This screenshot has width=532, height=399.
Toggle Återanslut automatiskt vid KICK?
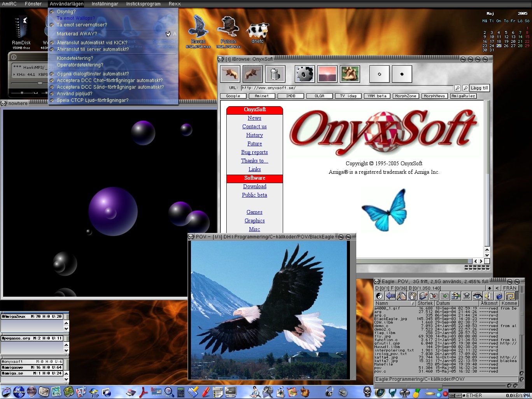(x=113, y=43)
